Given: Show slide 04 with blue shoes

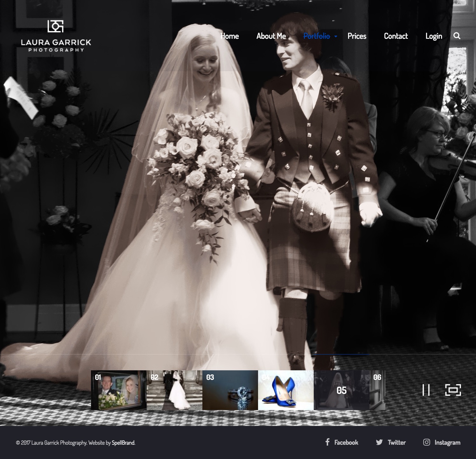Looking at the screenshot, I should [x=286, y=390].
